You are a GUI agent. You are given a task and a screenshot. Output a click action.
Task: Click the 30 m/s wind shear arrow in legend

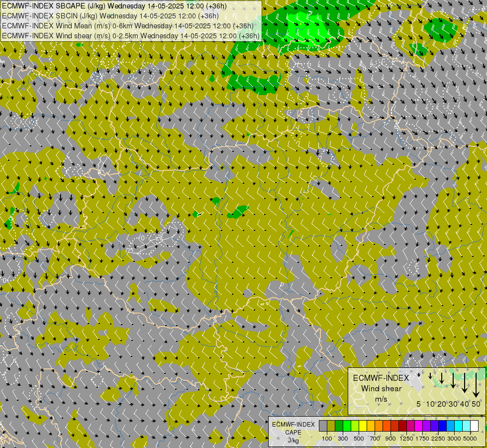tap(453, 380)
